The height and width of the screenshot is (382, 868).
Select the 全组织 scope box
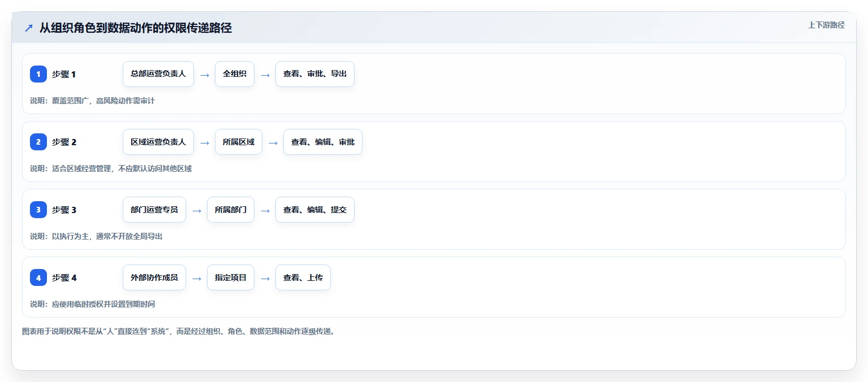coord(235,74)
